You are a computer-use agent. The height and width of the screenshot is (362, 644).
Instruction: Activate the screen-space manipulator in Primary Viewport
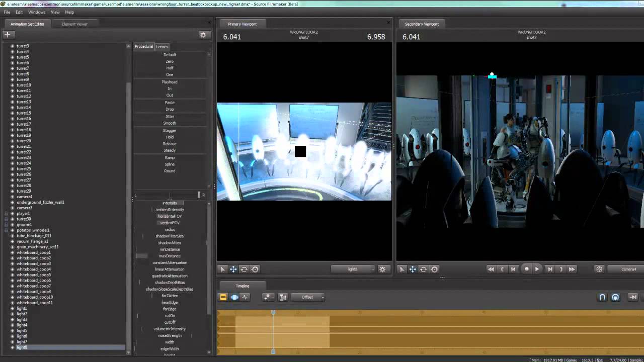255,269
